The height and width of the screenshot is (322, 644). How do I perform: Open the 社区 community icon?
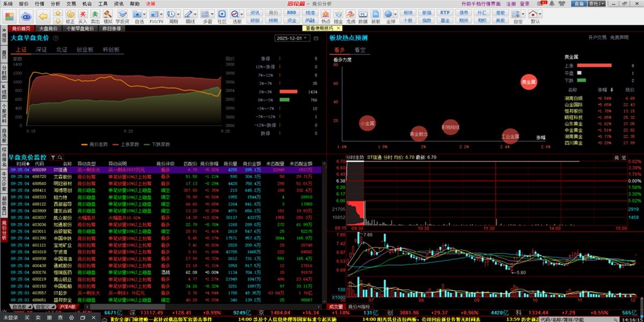pyautogui.click(x=222, y=15)
